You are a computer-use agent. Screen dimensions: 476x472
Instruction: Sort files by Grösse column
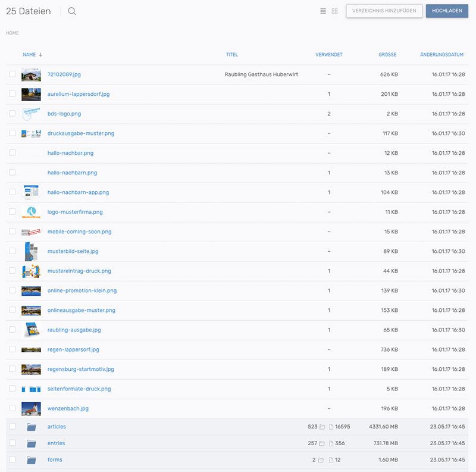click(x=387, y=55)
